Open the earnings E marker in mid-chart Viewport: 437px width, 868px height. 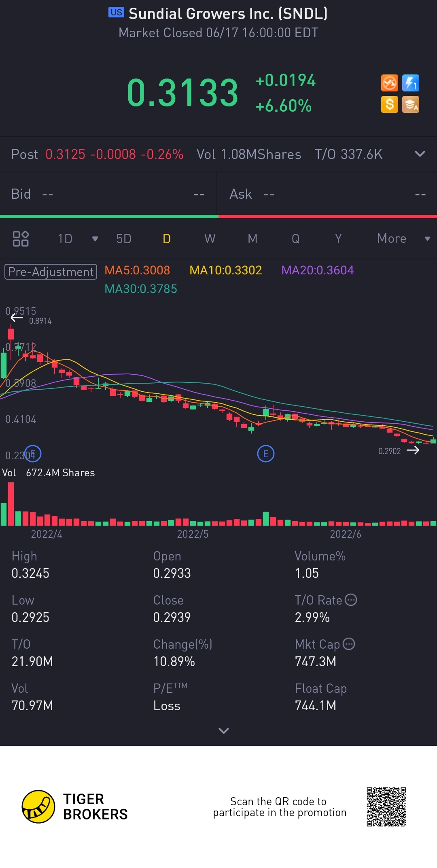point(266,454)
